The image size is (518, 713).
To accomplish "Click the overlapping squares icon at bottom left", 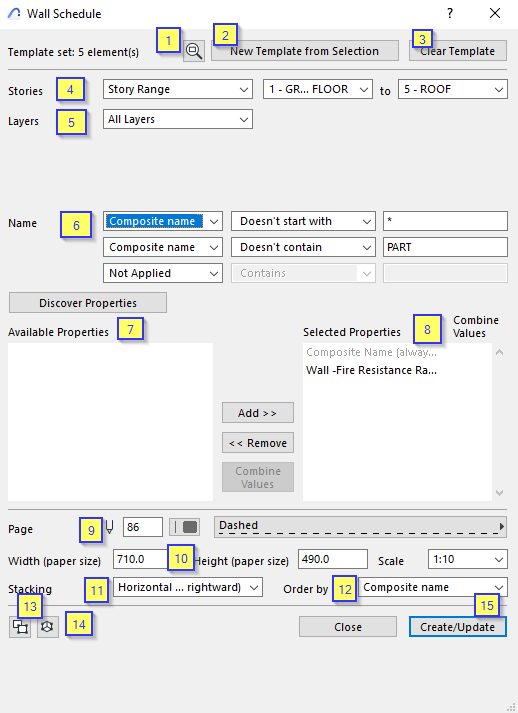I will [x=20, y=627].
